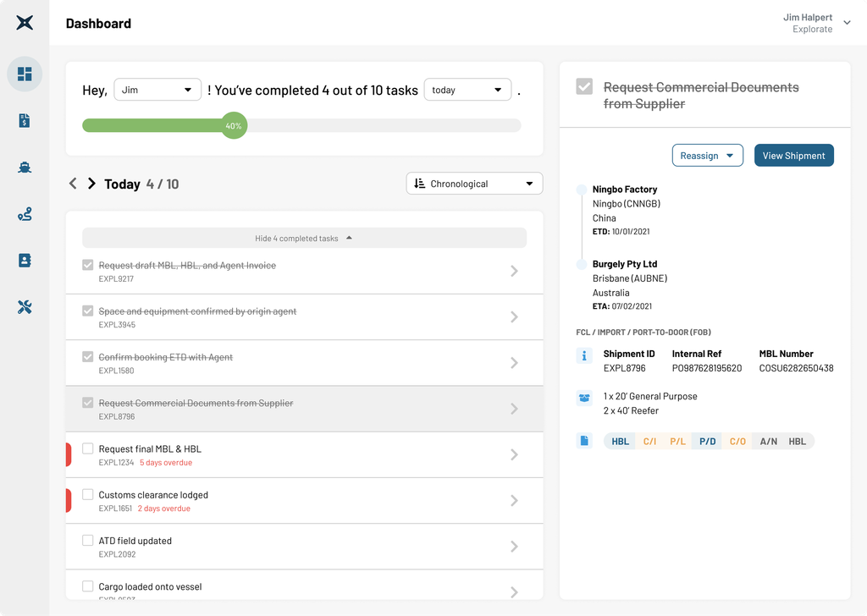This screenshot has height=616, width=867.
Task: Select P/D document tab
Action: (707, 441)
